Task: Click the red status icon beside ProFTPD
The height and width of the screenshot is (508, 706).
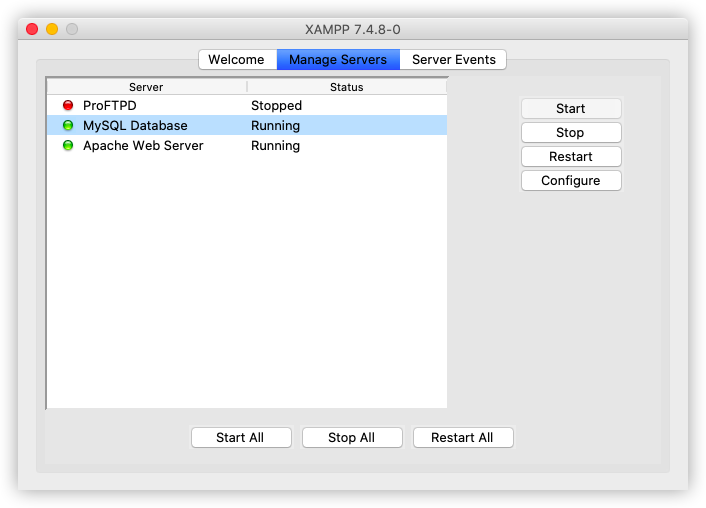Action: [68, 105]
